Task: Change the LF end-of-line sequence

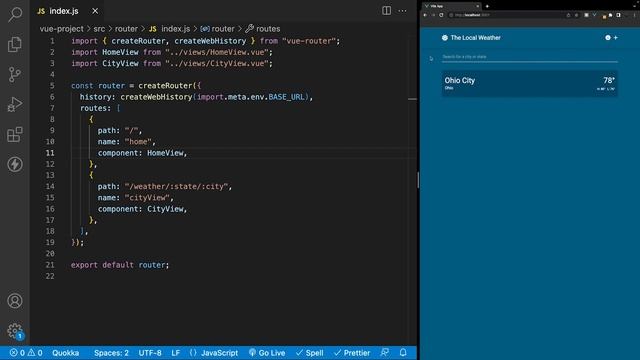Action: coord(176,353)
